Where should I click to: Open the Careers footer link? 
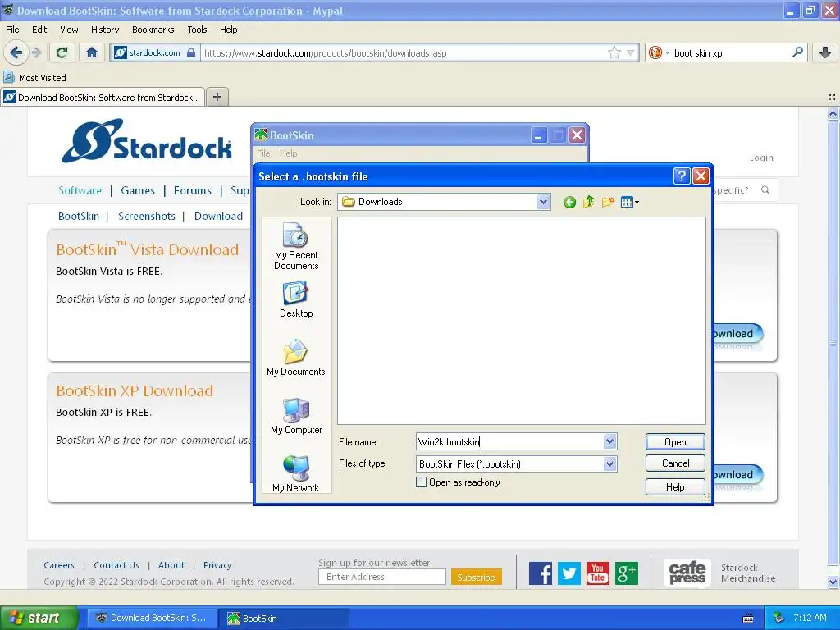tap(59, 565)
